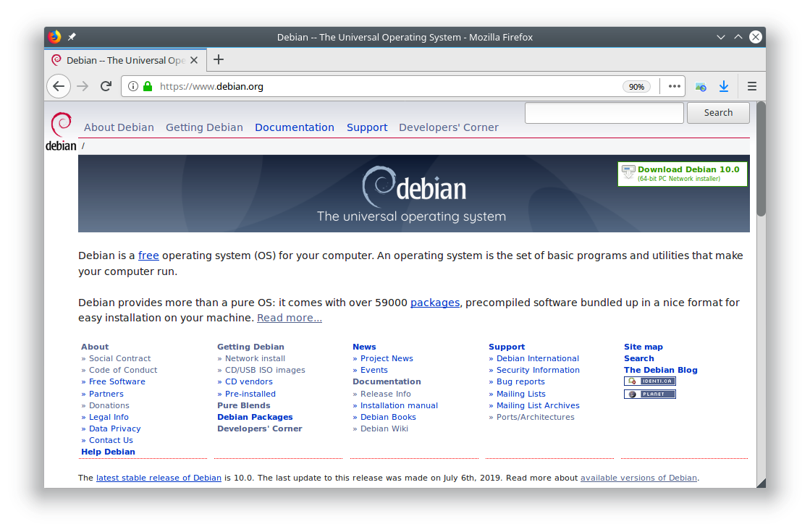Viewport: 810px width, 532px height.
Task: Open the Debian Packages link
Action: click(255, 417)
